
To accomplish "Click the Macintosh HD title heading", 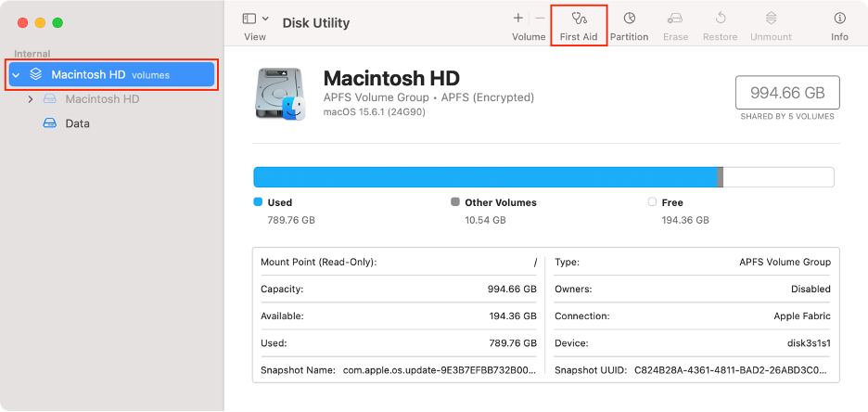I will point(391,78).
